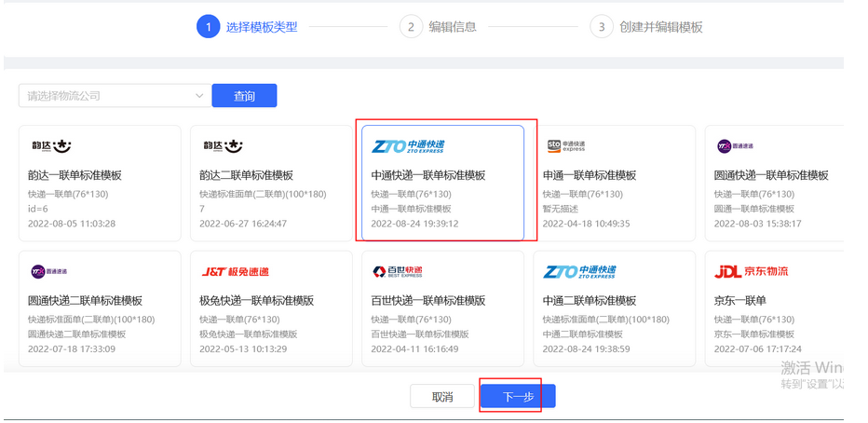Select the 选择模板类型 step label
The height and width of the screenshot is (423, 868).
tap(262, 27)
